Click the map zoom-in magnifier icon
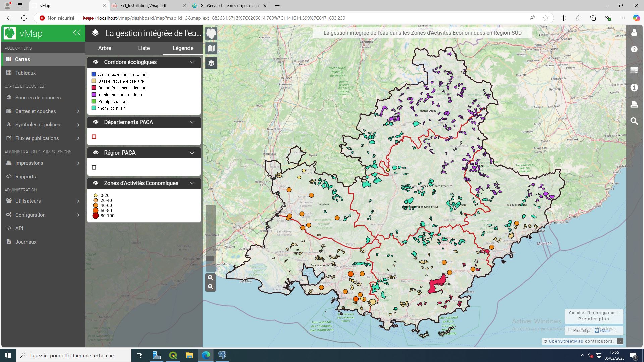 (x=210, y=278)
